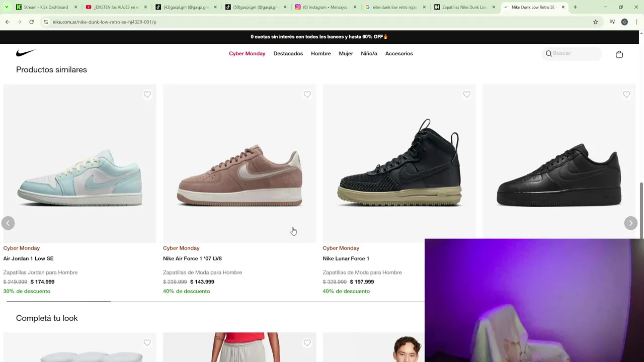Switch to the ¿EXISTEN los VIAJES YouTube tab
The width and height of the screenshot is (644, 362).
116,7
